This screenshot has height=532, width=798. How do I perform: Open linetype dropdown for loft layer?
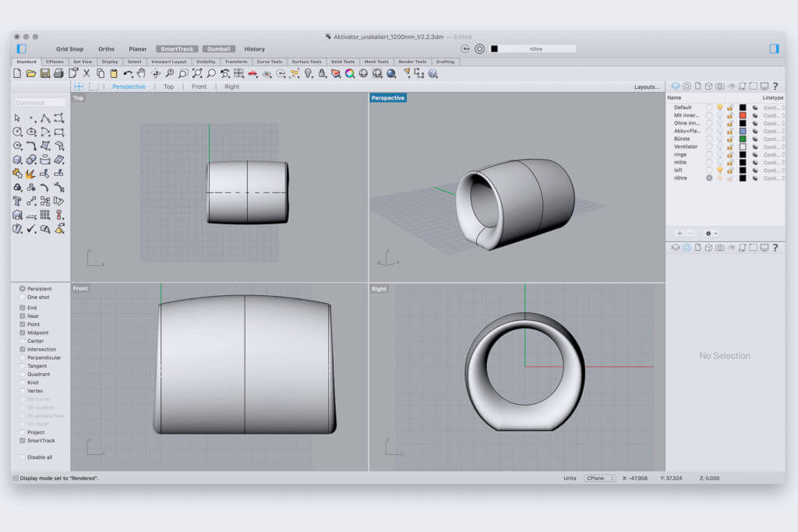coord(774,171)
